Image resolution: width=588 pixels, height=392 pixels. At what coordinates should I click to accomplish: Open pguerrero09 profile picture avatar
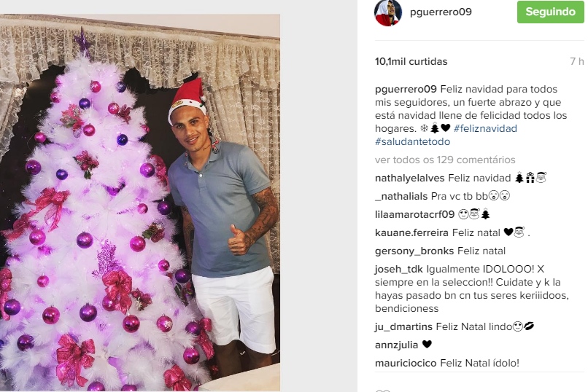pyautogui.click(x=388, y=12)
